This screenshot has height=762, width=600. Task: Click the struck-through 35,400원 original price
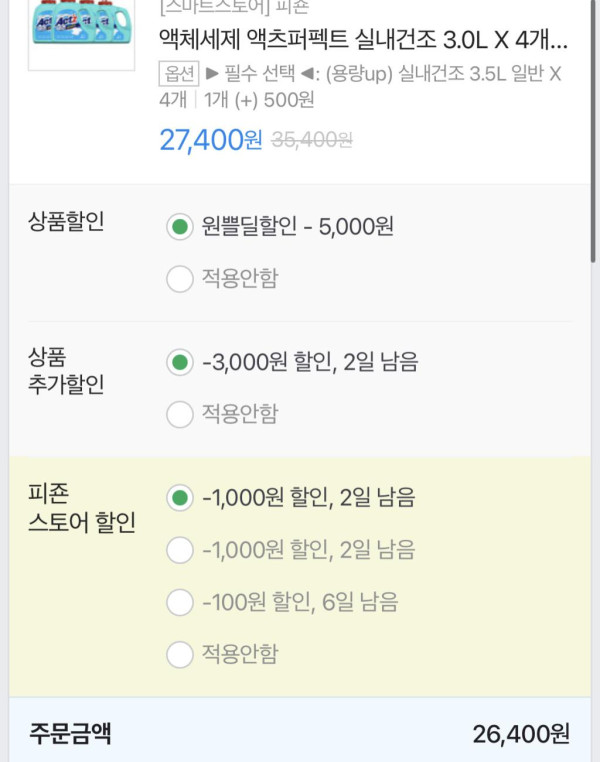310,141
